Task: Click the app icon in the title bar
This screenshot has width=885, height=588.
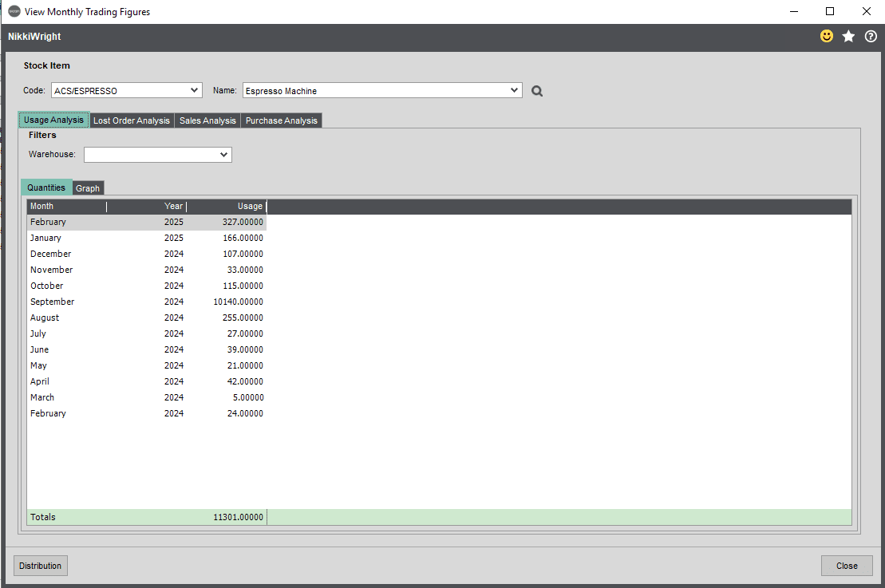Action: (14, 11)
